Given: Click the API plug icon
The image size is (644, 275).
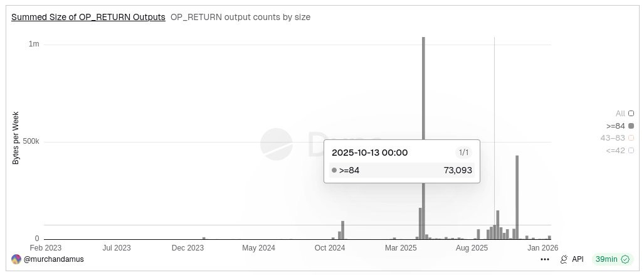Looking at the screenshot, I should pos(564,259).
